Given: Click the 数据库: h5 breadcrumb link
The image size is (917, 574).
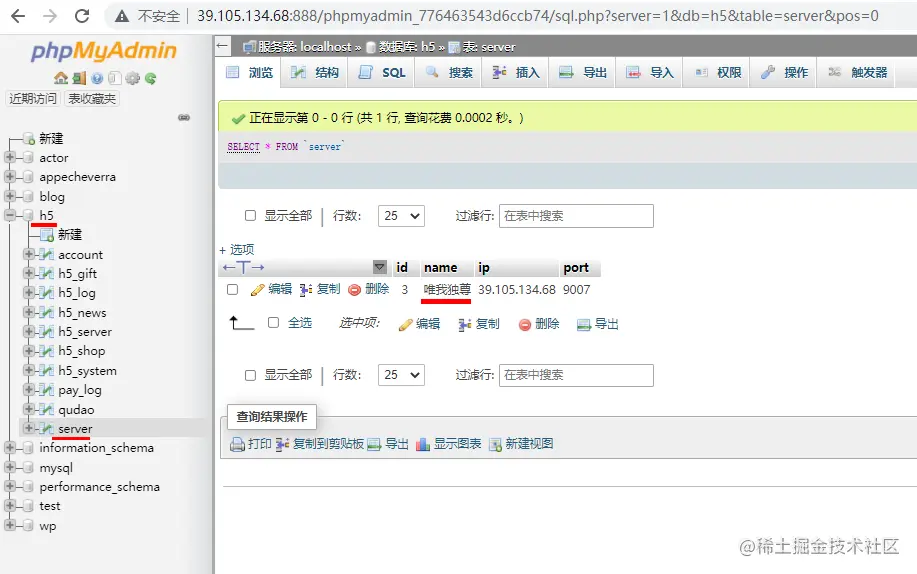Looking at the screenshot, I should pos(406,47).
